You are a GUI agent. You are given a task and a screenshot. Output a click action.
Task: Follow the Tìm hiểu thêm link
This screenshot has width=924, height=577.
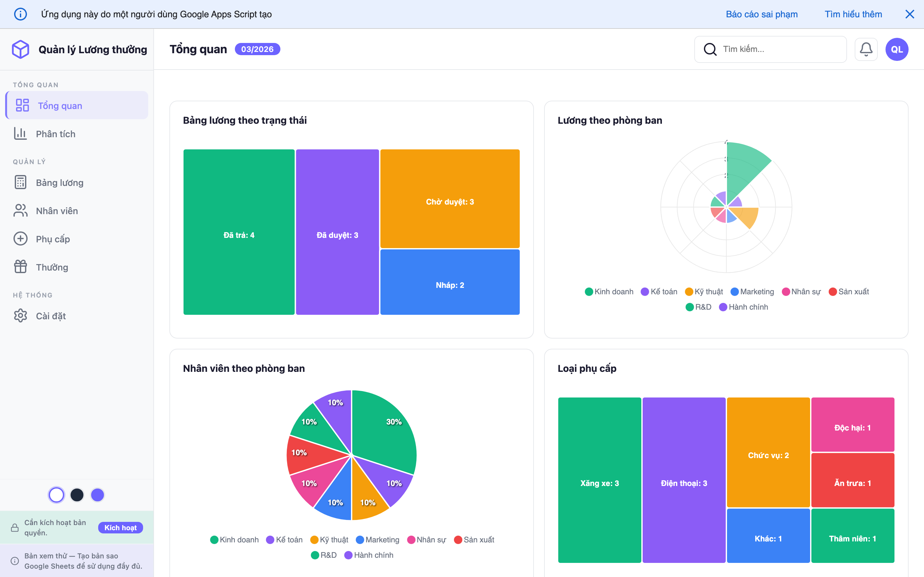[853, 14]
